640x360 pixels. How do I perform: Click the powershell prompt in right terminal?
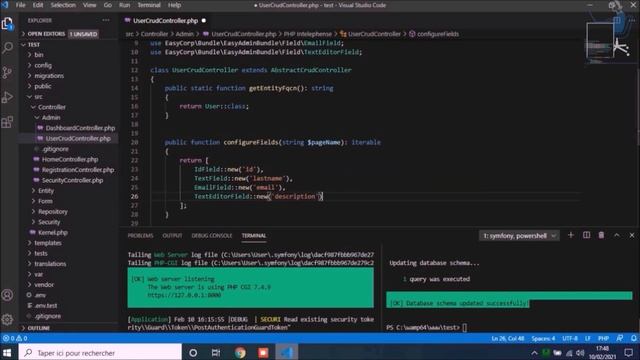tap(423, 327)
